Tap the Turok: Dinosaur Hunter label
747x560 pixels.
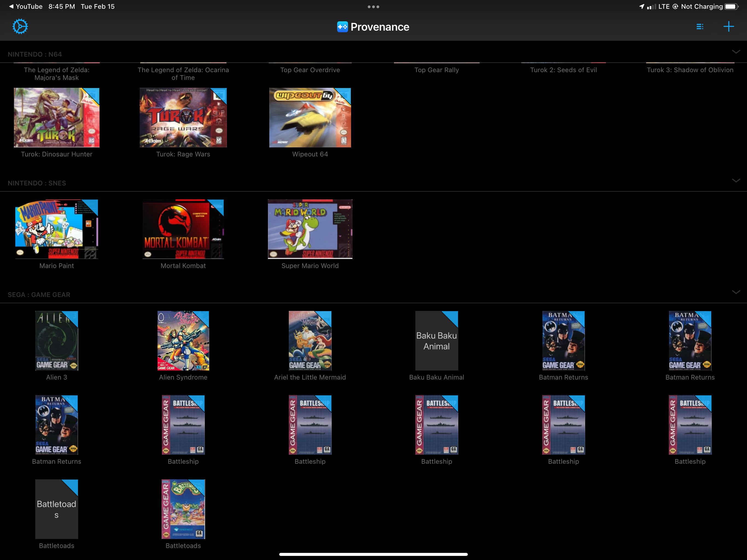(57, 154)
